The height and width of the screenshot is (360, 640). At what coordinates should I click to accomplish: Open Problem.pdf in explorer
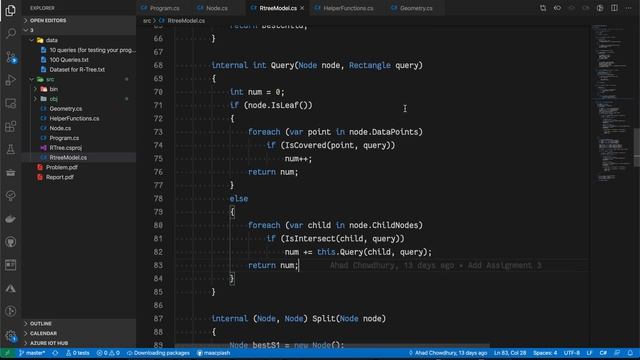pyautogui.click(x=79, y=167)
